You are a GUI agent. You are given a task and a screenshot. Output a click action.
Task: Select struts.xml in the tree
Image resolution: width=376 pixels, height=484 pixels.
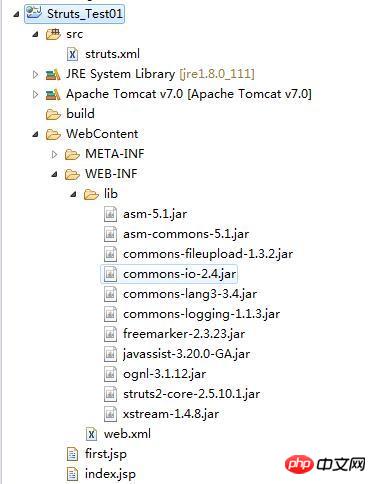(112, 54)
